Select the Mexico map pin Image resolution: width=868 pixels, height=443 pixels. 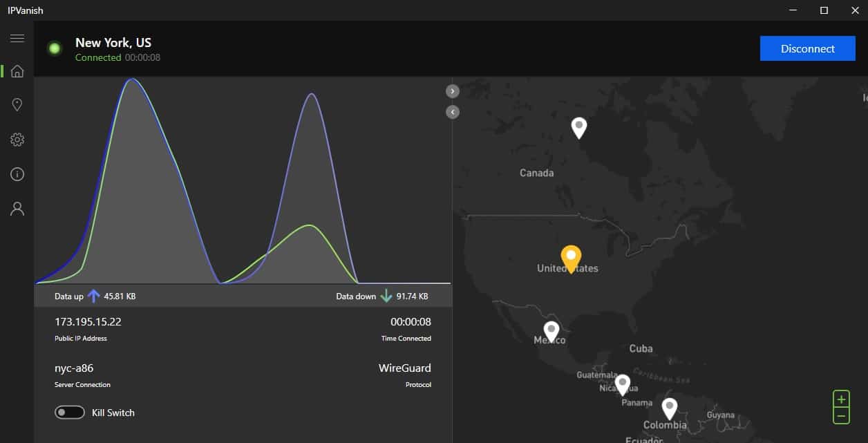551,332
